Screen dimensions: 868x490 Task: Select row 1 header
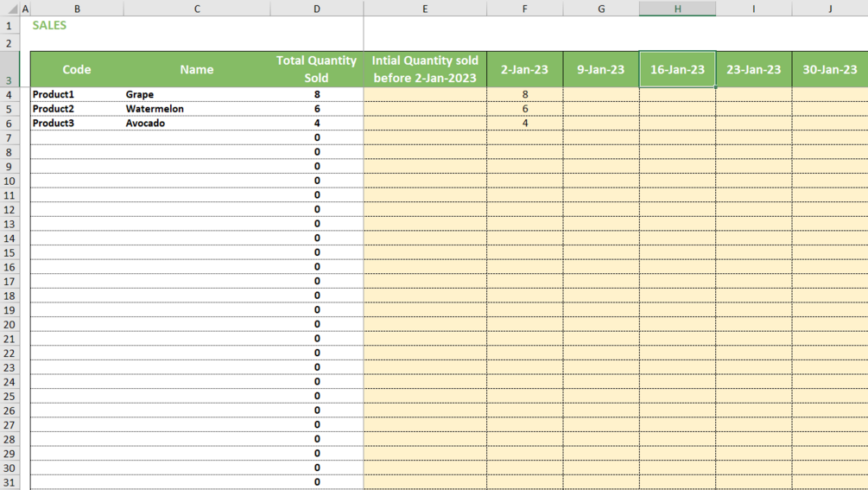click(10, 25)
